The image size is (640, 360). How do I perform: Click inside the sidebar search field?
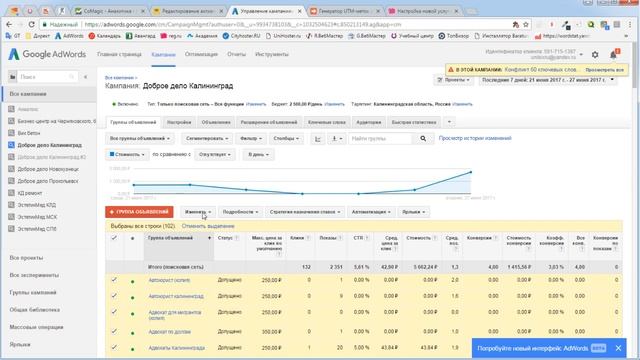pyautogui.click(x=47, y=77)
